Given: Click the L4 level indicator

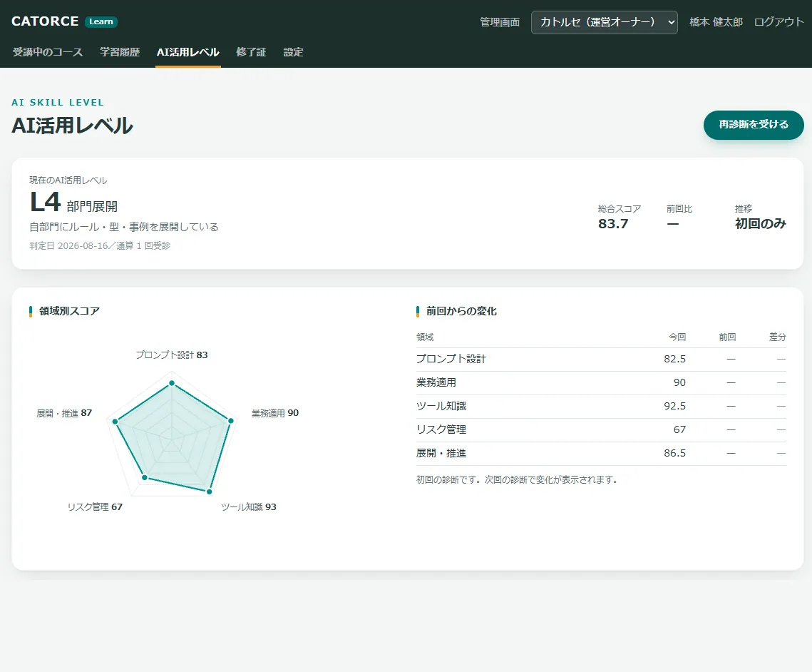Looking at the screenshot, I should pyautogui.click(x=46, y=202).
